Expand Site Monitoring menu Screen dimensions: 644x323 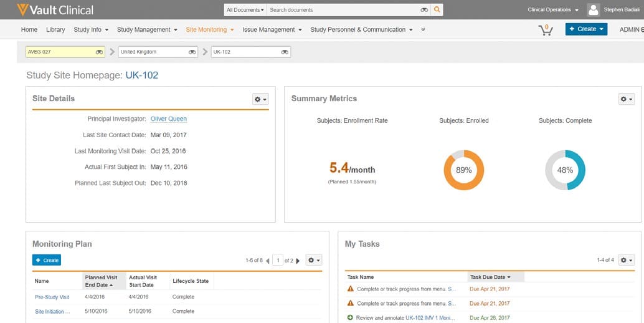209,29
